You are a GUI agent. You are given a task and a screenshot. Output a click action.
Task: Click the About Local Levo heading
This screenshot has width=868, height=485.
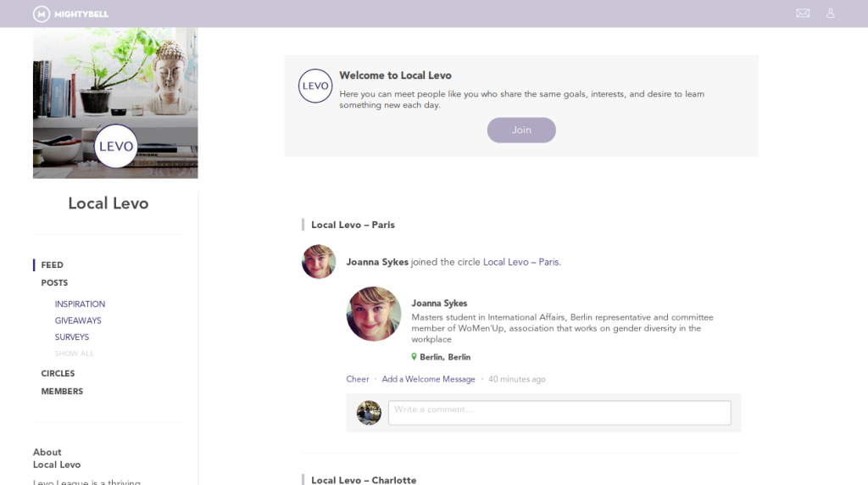57,459
